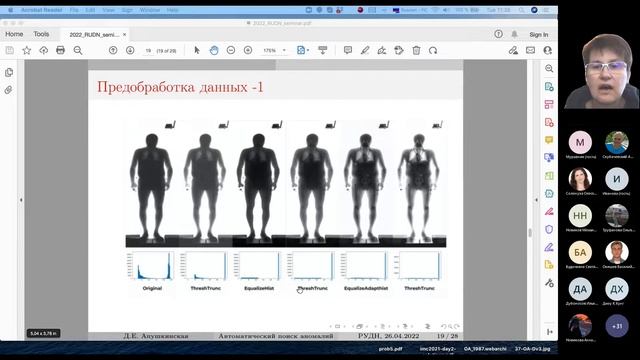Click right pane search magnifier icon
The image size is (640, 360).
tap(549, 69)
